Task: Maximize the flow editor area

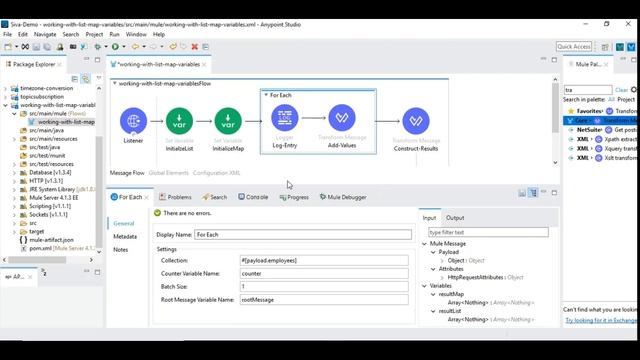Action: (554, 60)
